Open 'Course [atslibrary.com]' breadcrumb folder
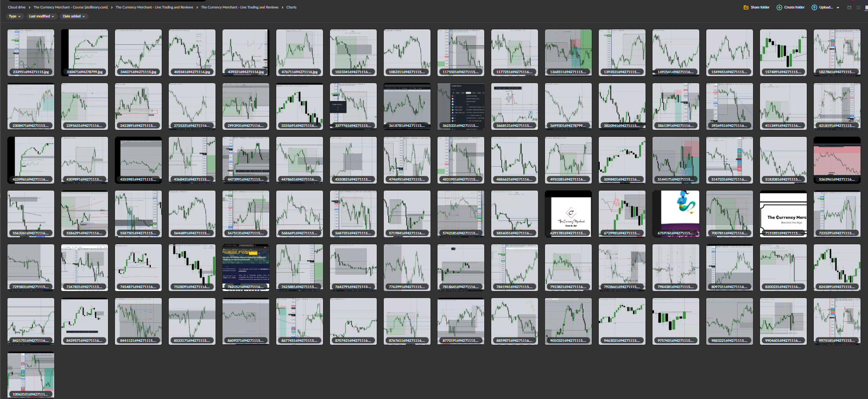868x399 pixels. [x=70, y=7]
